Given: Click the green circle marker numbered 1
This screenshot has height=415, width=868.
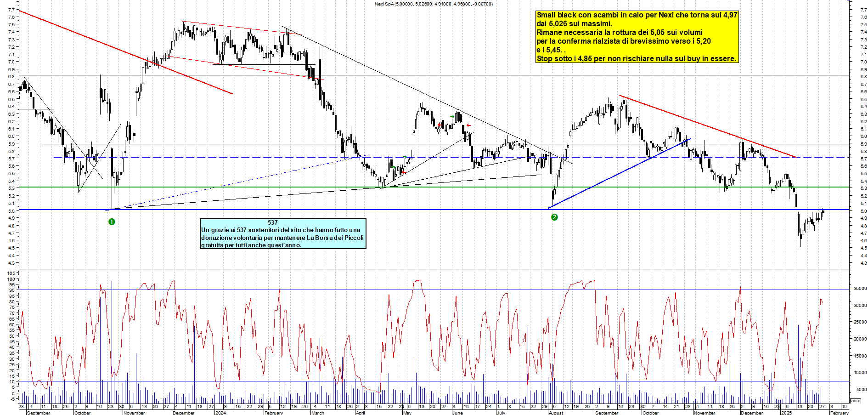Looking at the screenshot, I should (x=112, y=222).
